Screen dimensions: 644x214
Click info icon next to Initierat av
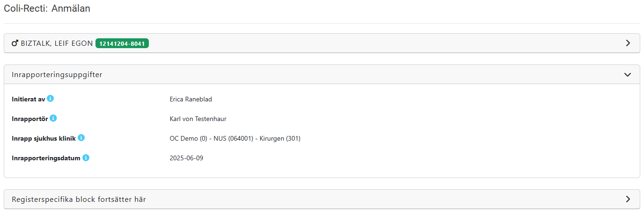(51, 99)
